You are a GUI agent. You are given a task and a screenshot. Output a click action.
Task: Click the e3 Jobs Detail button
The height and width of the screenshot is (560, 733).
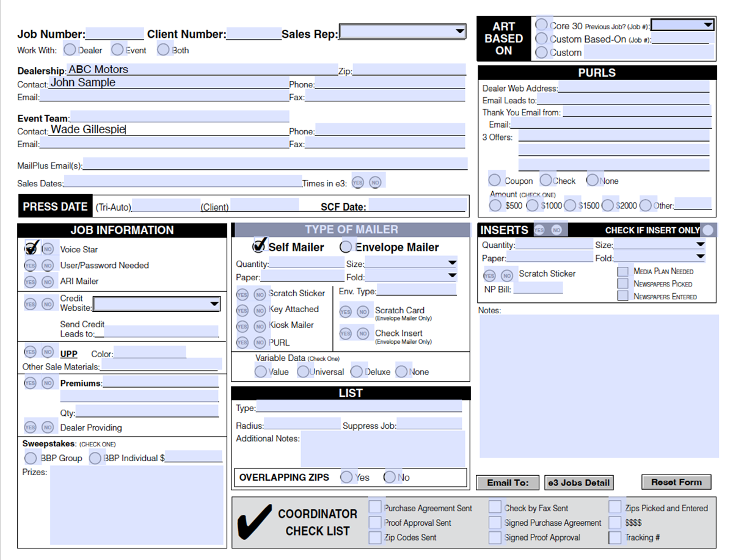[x=578, y=482]
